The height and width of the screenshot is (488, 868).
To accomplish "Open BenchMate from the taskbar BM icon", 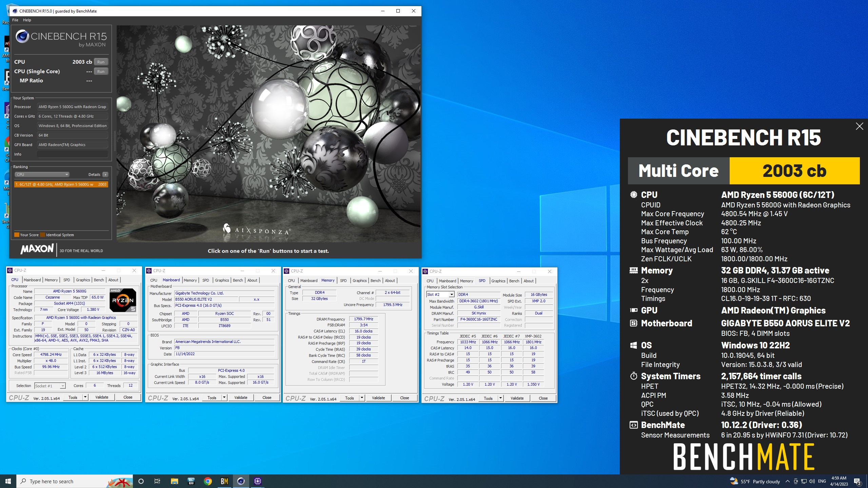I will (x=224, y=481).
